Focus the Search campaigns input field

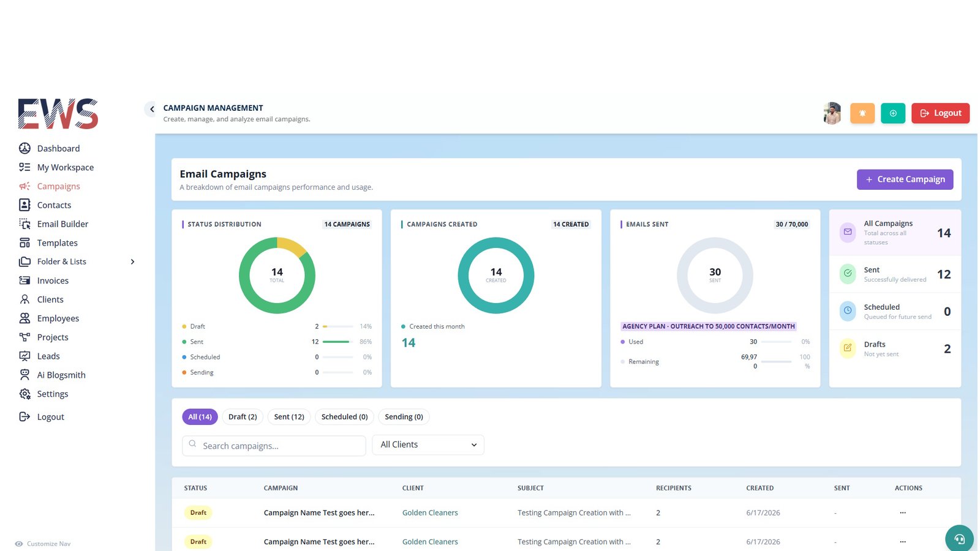pos(274,446)
